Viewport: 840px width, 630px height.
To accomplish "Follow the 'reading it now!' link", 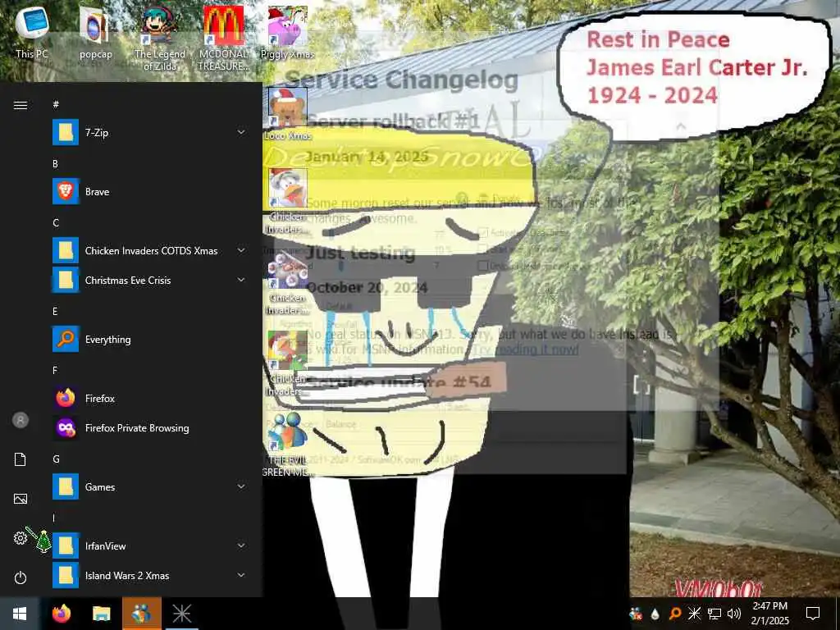I will coord(536,349).
